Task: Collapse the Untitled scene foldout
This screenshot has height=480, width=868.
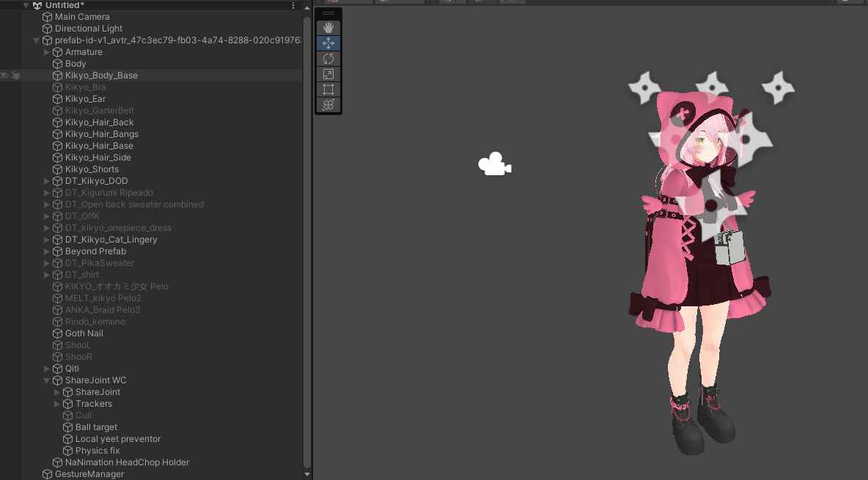Action: coord(26,5)
